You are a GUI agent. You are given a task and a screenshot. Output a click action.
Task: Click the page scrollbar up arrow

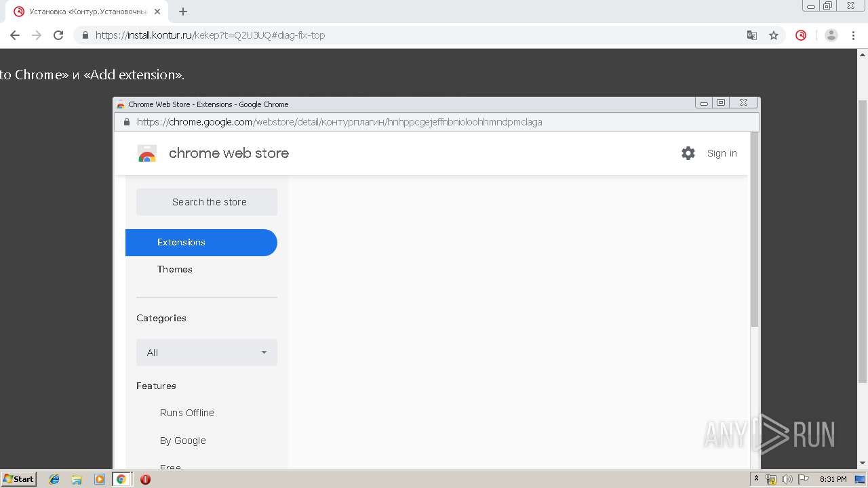863,54
